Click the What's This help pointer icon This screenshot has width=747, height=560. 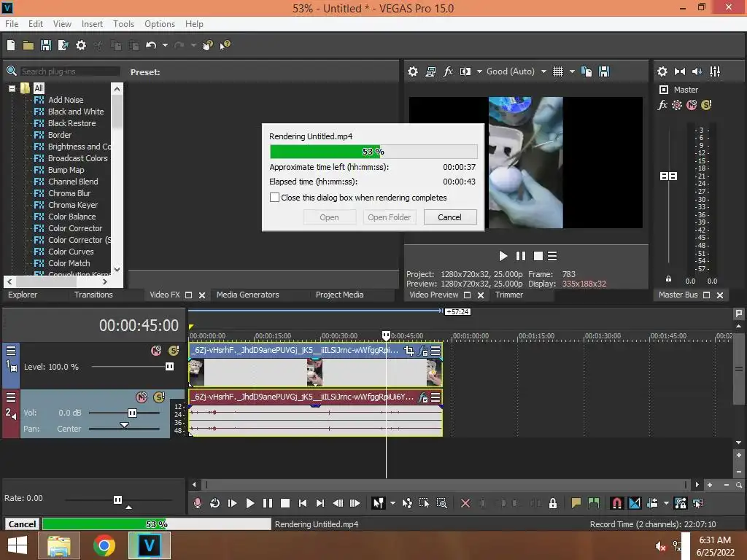coord(225,45)
